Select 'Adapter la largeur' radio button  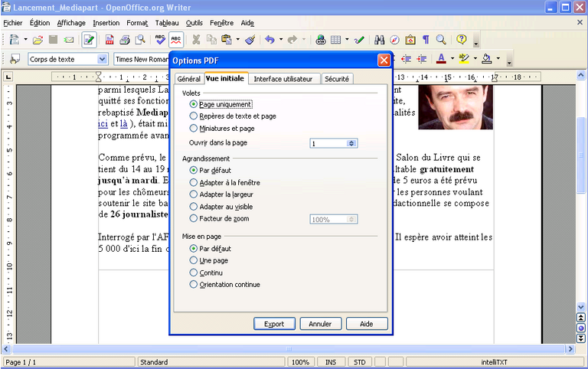pos(193,194)
